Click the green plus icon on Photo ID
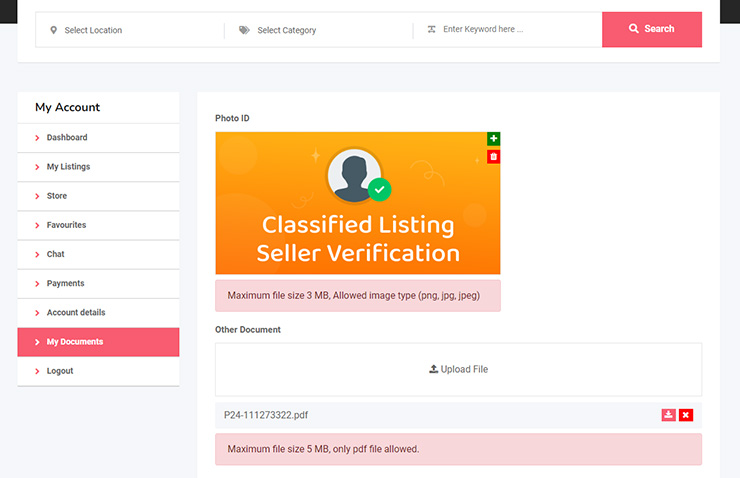The image size is (740, 478). (493, 138)
